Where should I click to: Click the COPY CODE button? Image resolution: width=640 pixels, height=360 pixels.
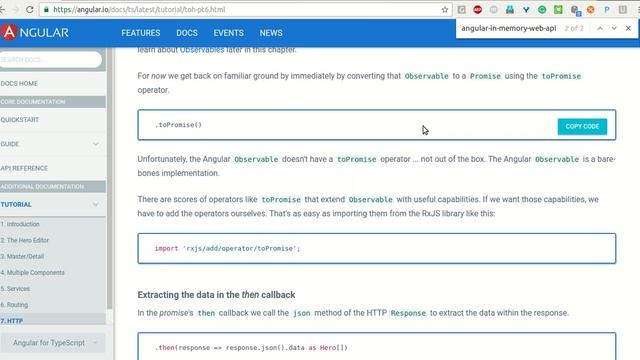point(582,127)
